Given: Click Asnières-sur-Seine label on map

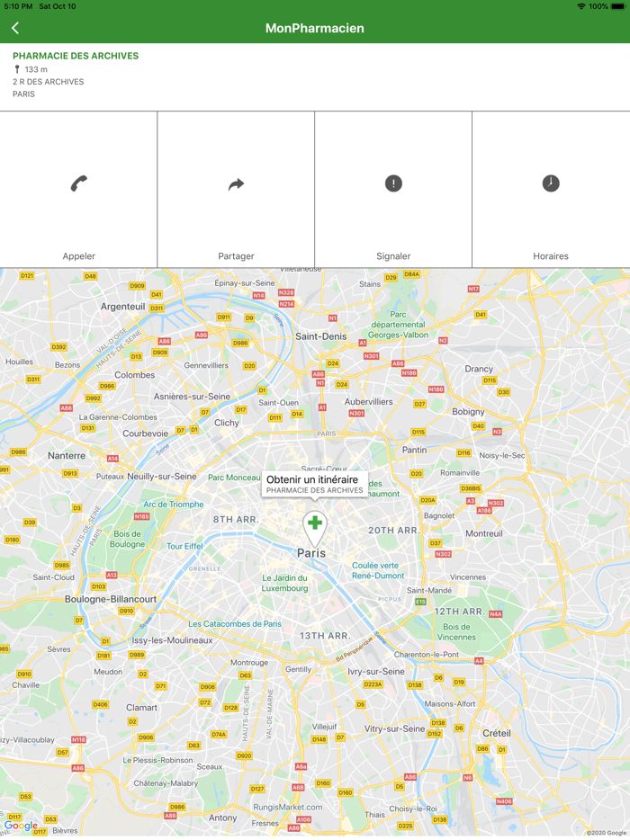Looking at the screenshot, I should click(192, 397).
